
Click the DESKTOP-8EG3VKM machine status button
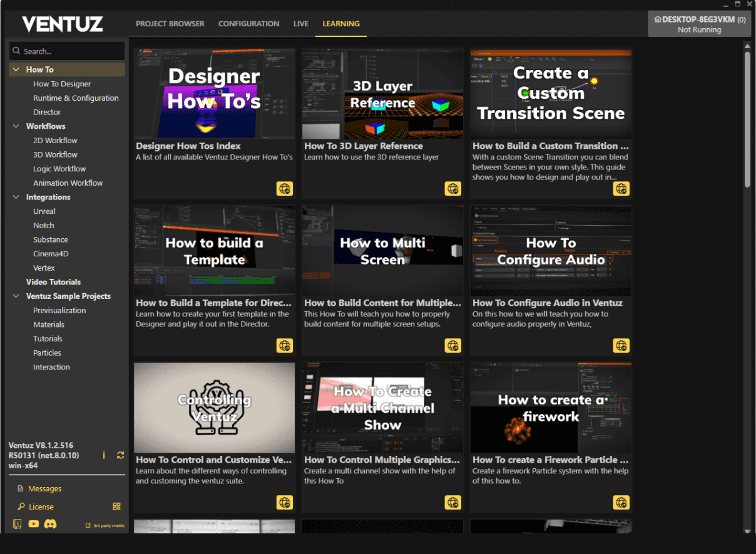coord(699,24)
